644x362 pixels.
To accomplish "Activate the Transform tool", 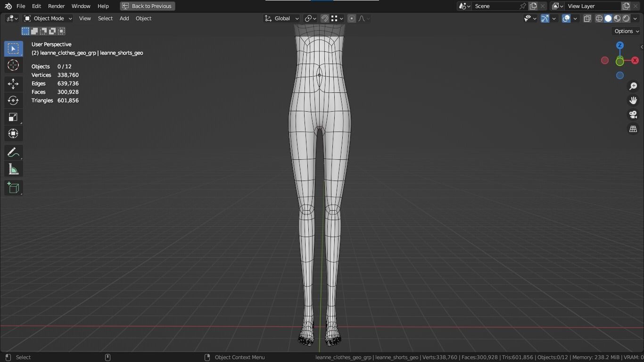I will [13, 133].
